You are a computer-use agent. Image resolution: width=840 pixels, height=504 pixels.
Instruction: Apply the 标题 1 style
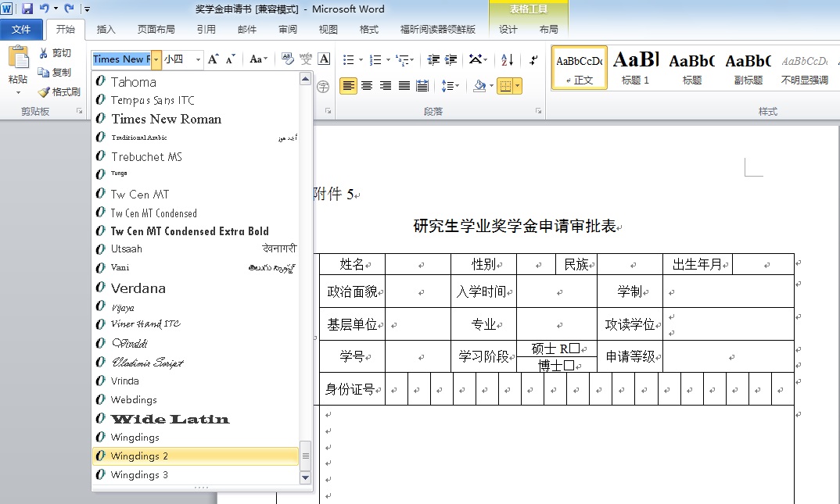(635, 67)
